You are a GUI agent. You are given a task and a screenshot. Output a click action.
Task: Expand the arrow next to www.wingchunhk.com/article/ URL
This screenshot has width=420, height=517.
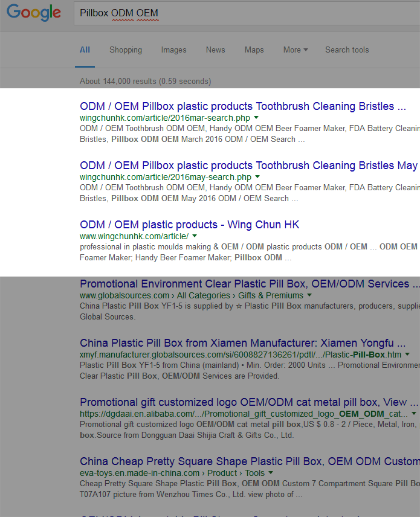click(195, 236)
